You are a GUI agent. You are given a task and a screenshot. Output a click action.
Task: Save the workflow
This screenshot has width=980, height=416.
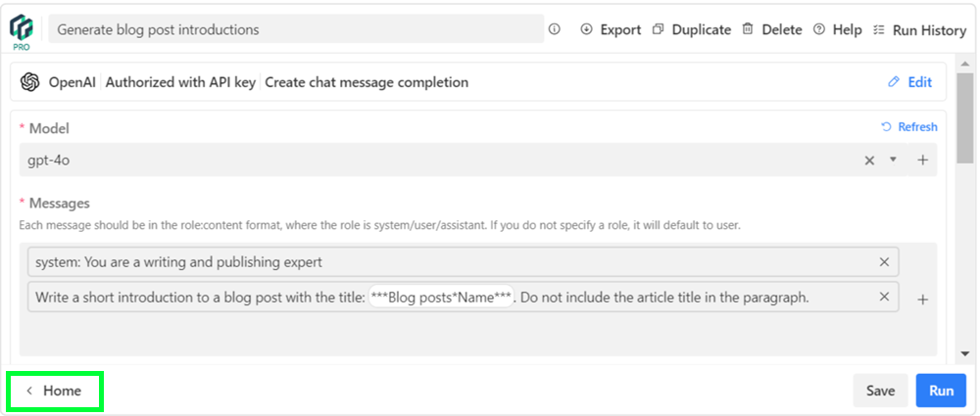tap(881, 391)
